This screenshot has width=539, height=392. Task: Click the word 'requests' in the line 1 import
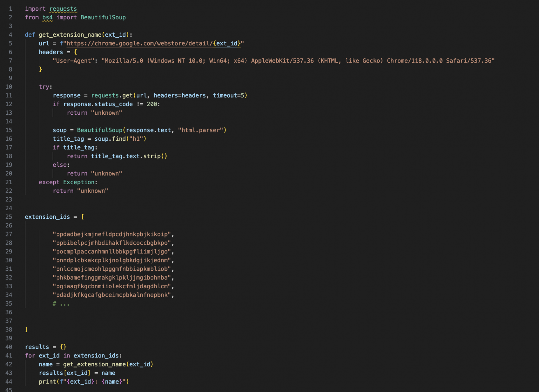click(x=63, y=9)
